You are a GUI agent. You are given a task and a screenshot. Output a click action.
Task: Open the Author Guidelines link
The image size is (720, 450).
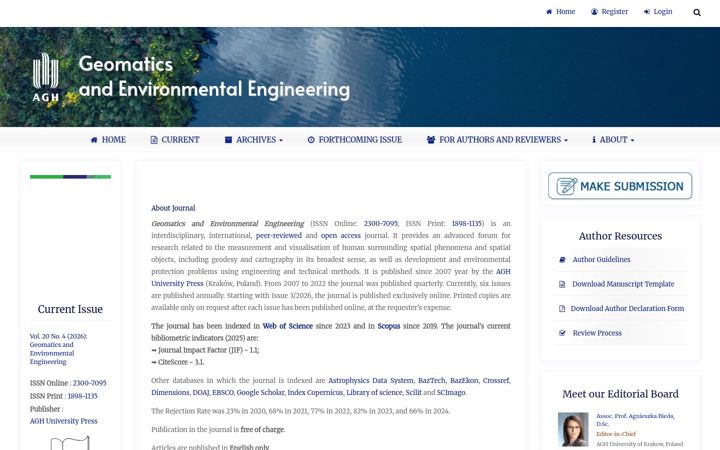pos(601,259)
